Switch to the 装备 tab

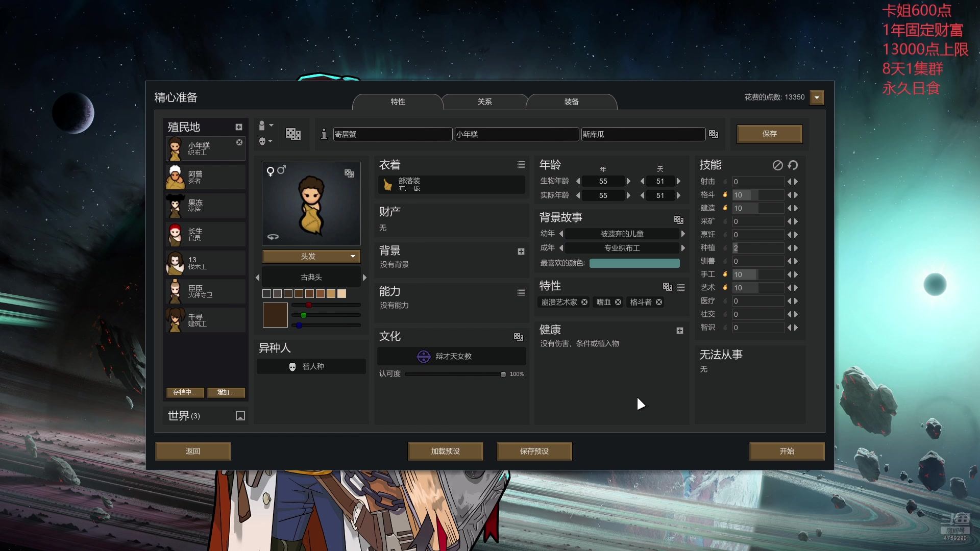[x=571, y=102]
